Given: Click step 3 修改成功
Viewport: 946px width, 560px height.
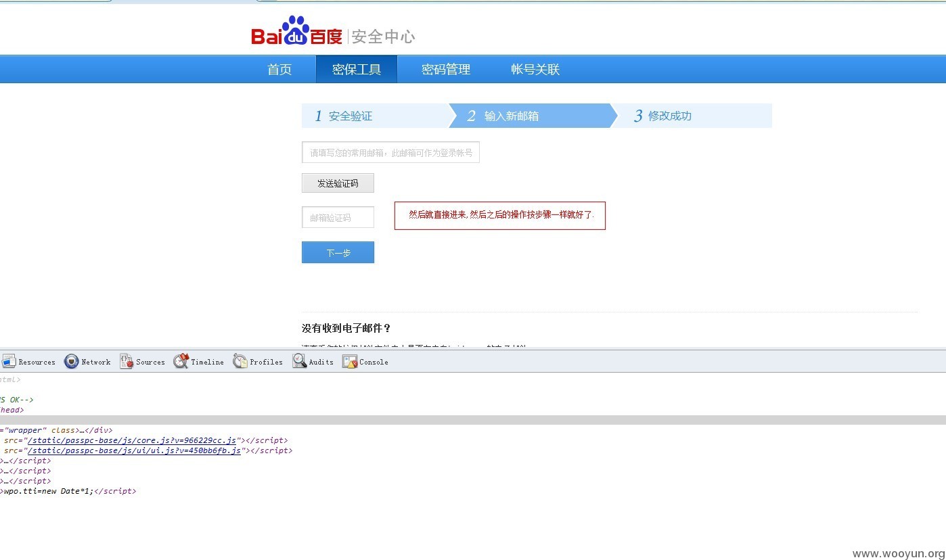Looking at the screenshot, I should click(693, 116).
